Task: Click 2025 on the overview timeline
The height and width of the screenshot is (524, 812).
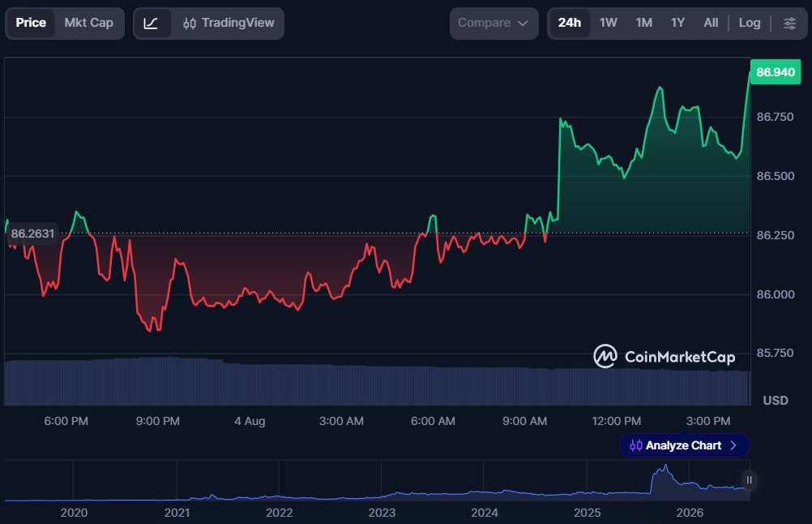Action: pos(587,513)
